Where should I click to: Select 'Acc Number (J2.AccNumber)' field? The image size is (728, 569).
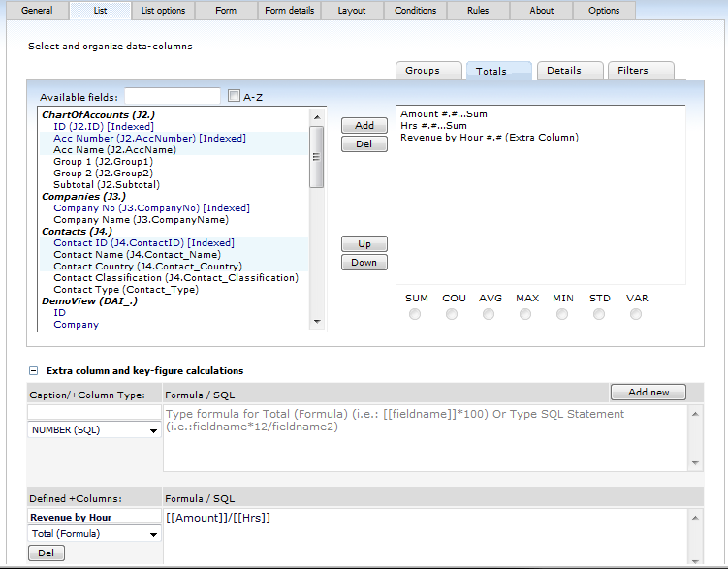[149, 138]
